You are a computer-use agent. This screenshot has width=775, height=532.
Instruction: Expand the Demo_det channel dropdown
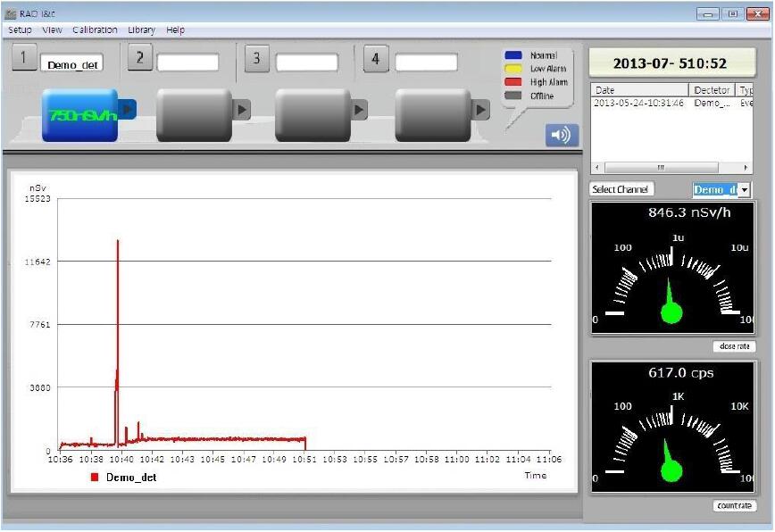pos(744,189)
